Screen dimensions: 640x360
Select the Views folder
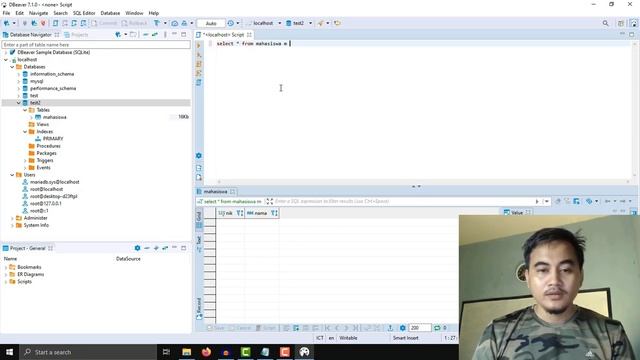tap(42, 124)
